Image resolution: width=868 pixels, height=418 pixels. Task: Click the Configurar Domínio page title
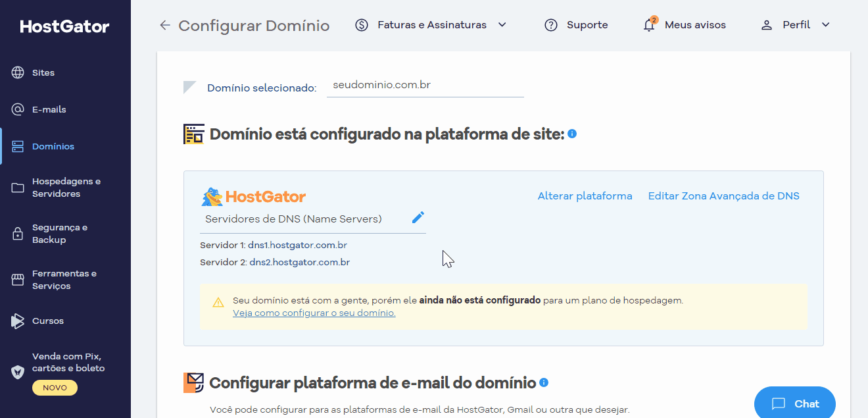click(254, 26)
